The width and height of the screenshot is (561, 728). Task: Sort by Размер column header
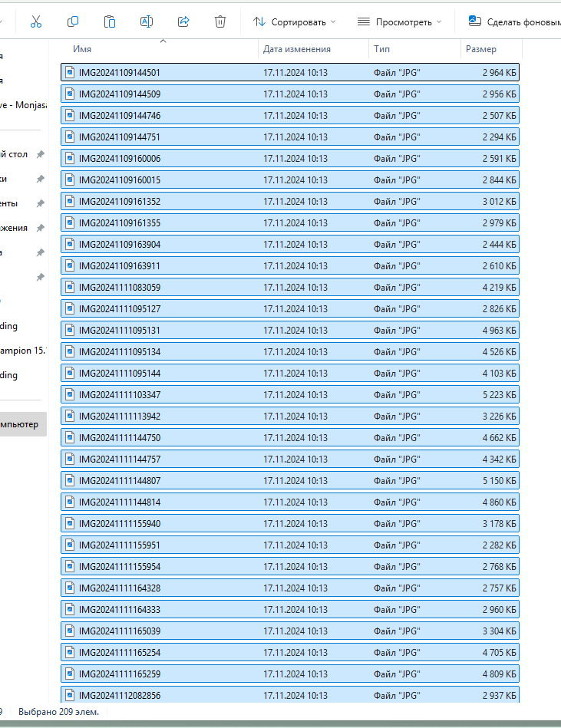[x=481, y=49]
